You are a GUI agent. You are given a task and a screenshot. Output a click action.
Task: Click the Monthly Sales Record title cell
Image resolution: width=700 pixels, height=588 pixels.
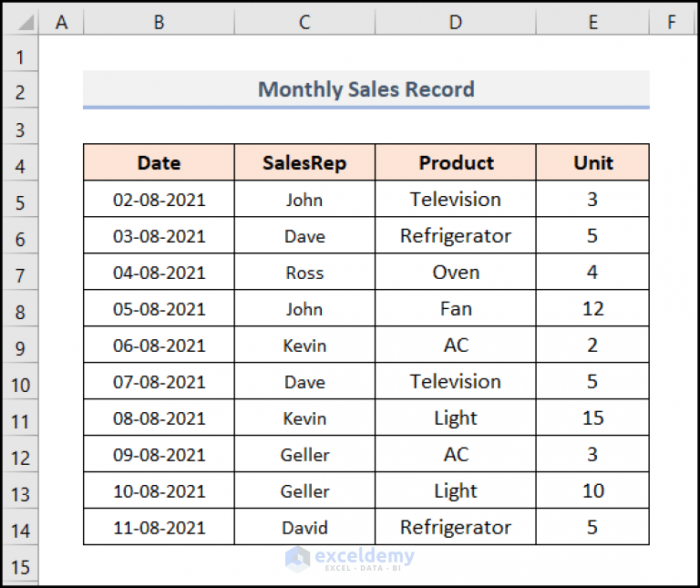tap(366, 88)
